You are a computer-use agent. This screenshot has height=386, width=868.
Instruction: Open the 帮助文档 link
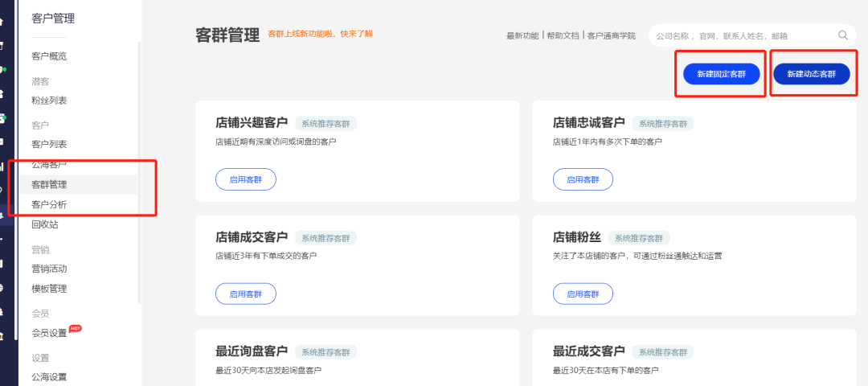click(x=563, y=35)
